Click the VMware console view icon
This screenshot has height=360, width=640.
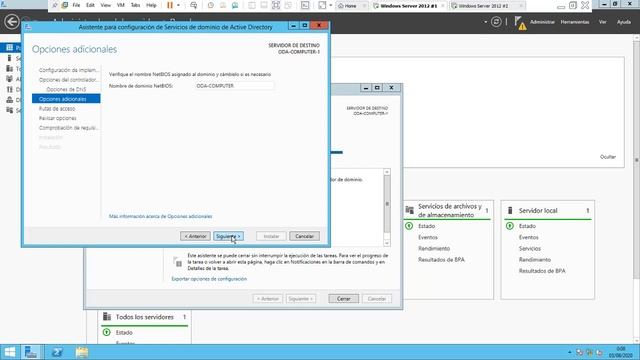pos(305,5)
